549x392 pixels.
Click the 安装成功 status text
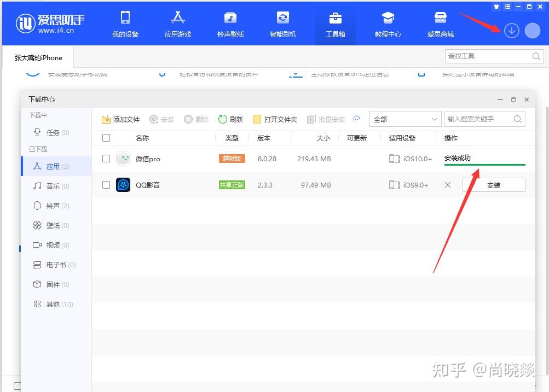pyautogui.click(x=457, y=157)
